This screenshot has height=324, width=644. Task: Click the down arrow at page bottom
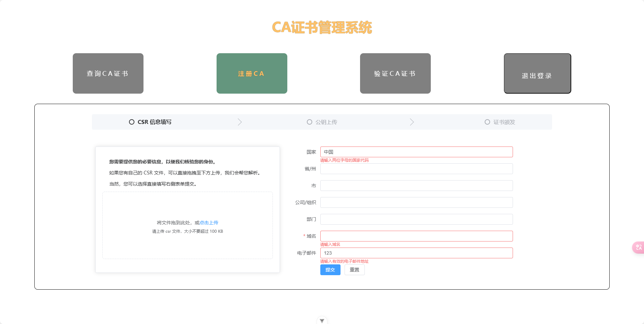(322, 320)
